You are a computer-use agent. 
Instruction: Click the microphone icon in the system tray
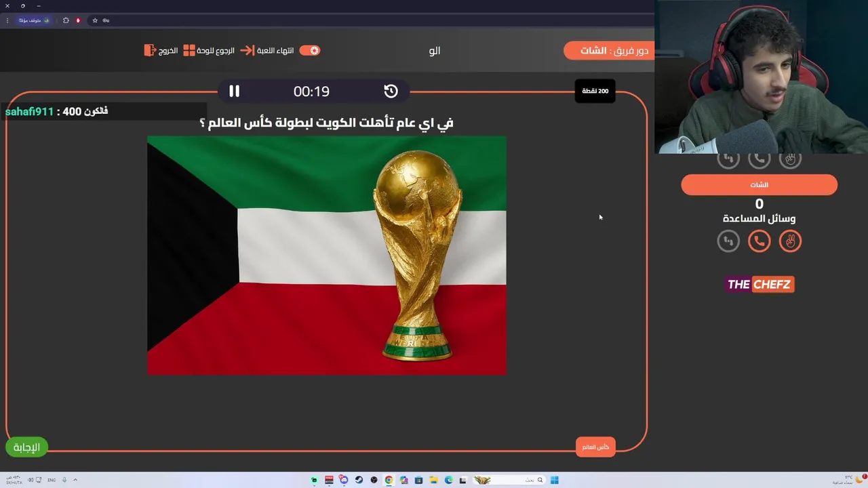(64, 480)
